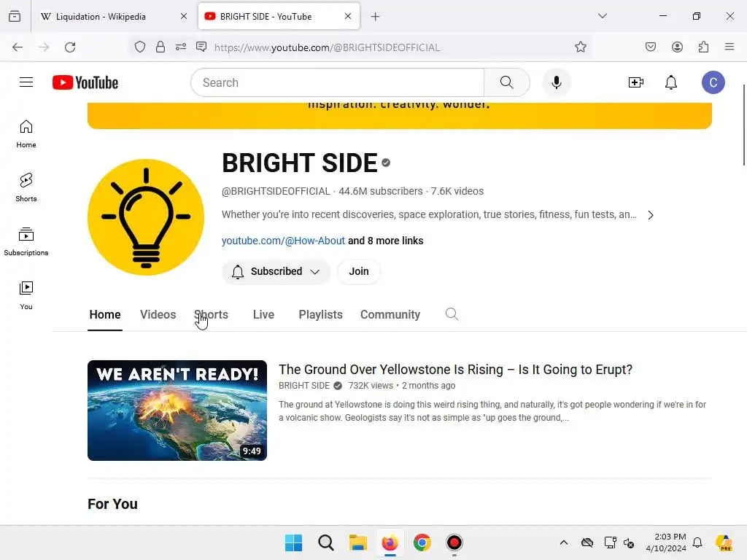Screen dimensions: 747x560
Task: Open the youtube.com/@How-About link
Action: (x=283, y=241)
